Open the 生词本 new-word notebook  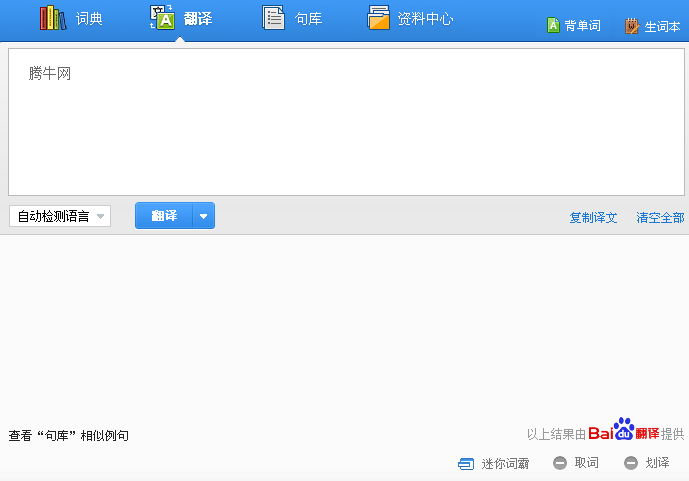pyautogui.click(x=653, y=26)
